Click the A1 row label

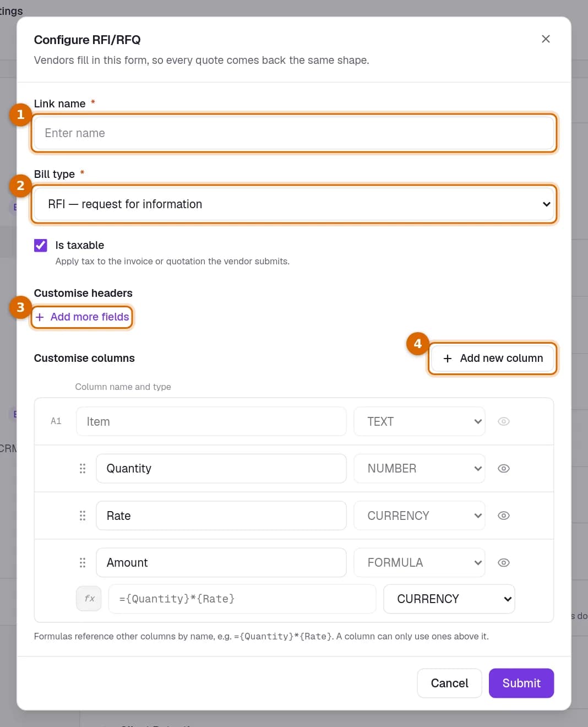(x=56, y=421)
